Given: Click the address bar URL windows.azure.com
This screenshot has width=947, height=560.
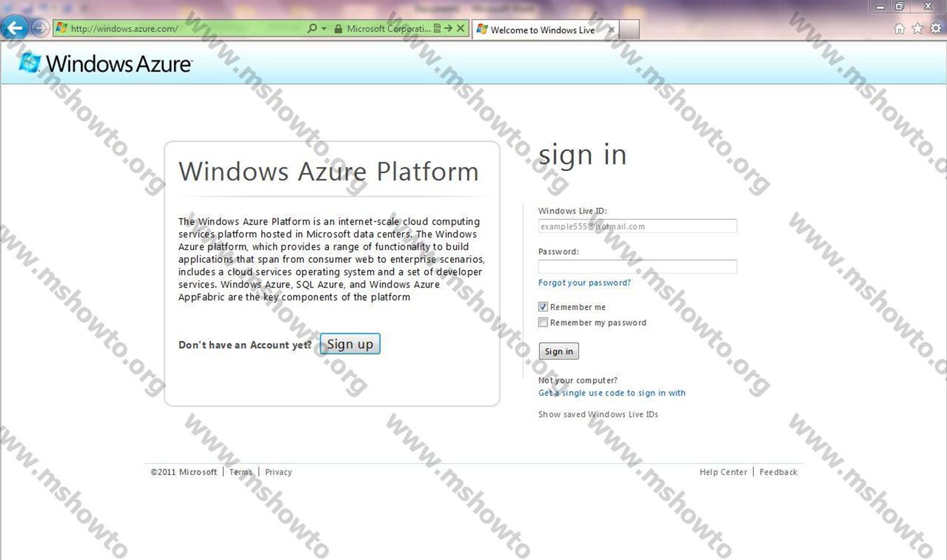Looking at the screenshot, I should [124, 28].
